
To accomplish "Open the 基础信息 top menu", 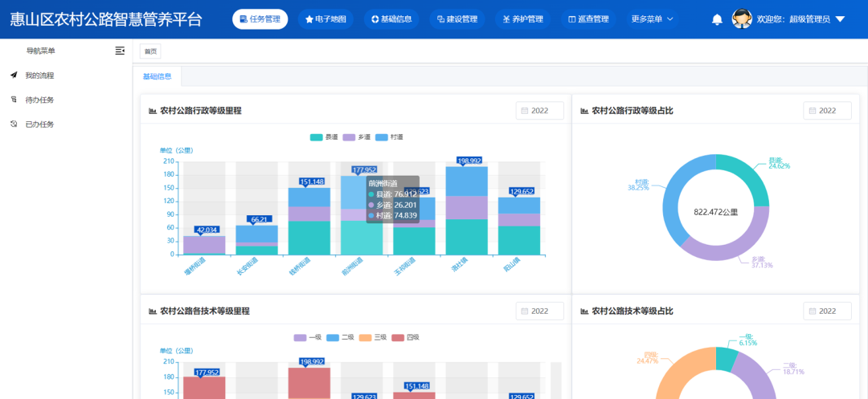I will [x=391, y=19].
